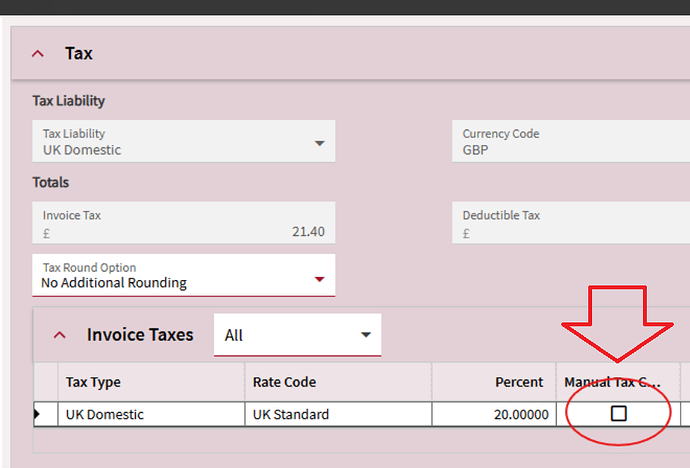Sort by the Tax Type column header
This screenshot has height=468, width=690.
point(94,382)
